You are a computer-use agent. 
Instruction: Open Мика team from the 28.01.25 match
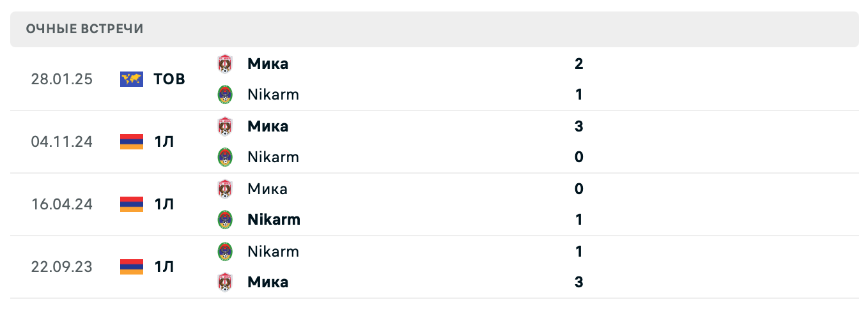268,64
